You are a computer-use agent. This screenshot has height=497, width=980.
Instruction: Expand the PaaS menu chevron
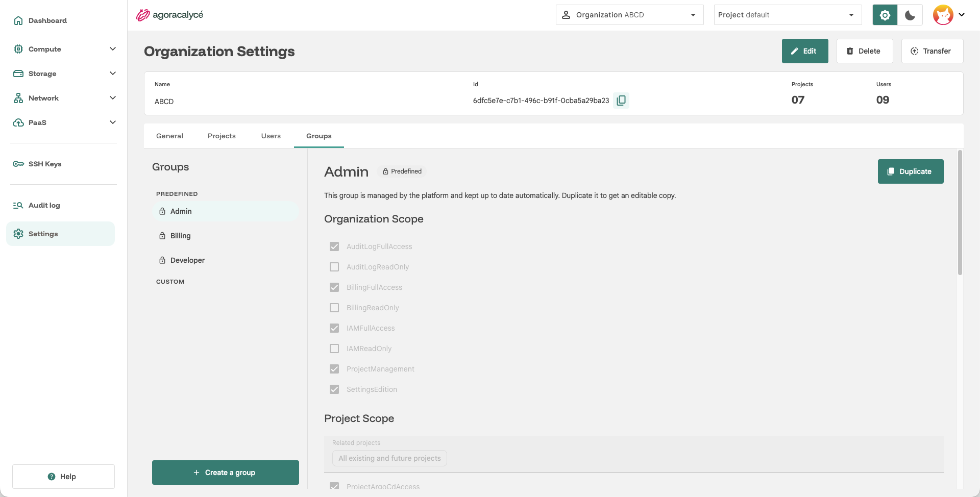(x=113, y=122)
